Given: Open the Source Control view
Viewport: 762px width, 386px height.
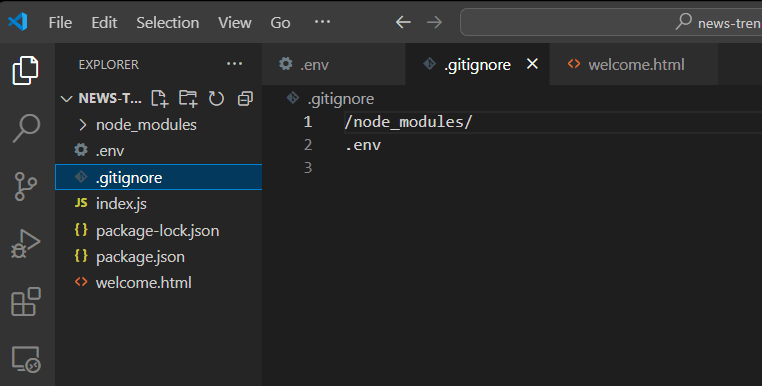Looking at the screenshot, I should click(25, 186).
